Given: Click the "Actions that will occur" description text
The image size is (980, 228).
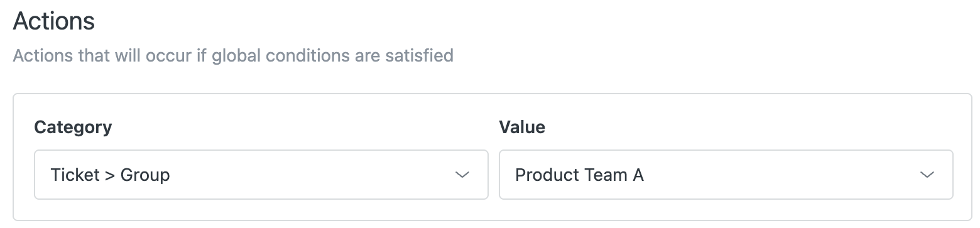Looking at the screenshot, I should 233,55.
